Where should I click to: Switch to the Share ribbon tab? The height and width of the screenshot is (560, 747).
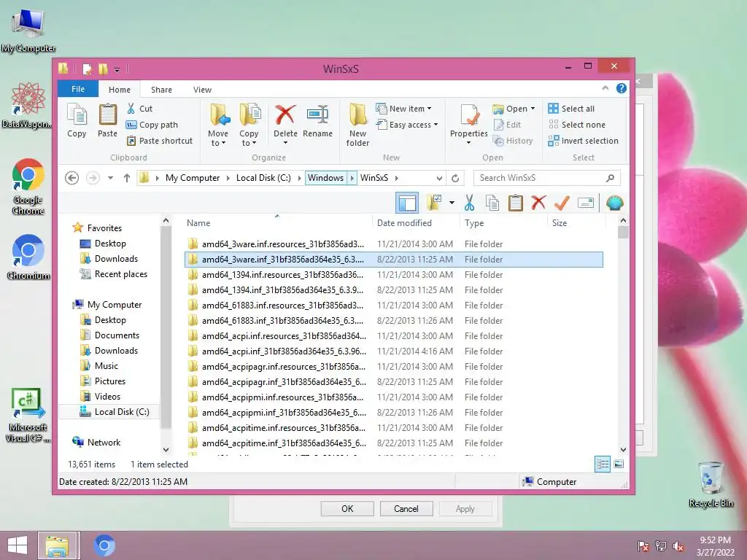(x=161, y=90)
